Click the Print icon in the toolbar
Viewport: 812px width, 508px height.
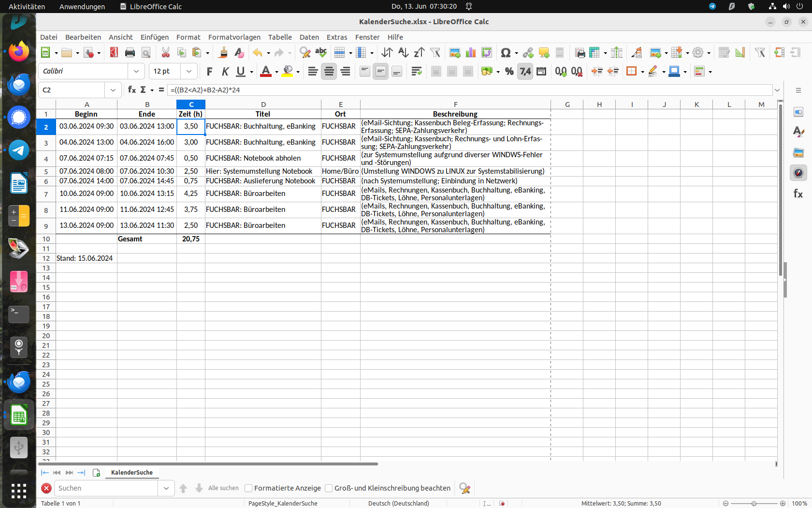[x=130, y=53]
